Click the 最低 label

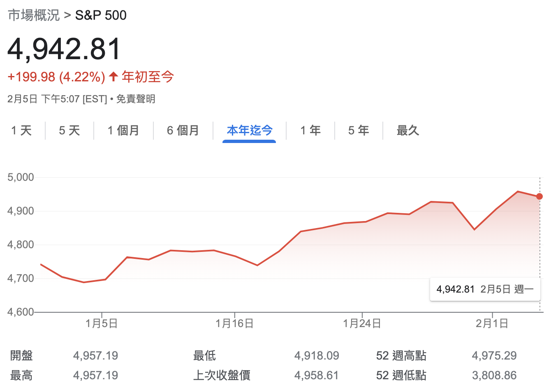204,355
